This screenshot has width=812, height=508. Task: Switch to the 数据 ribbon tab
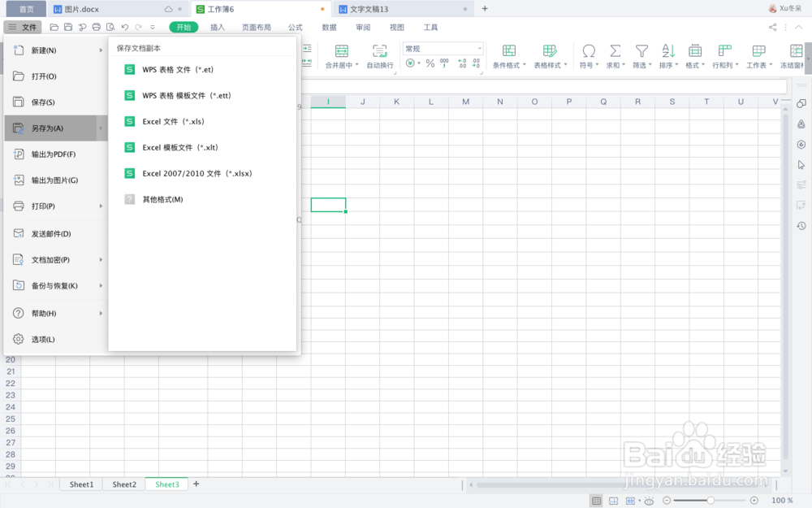coord(330,28)
